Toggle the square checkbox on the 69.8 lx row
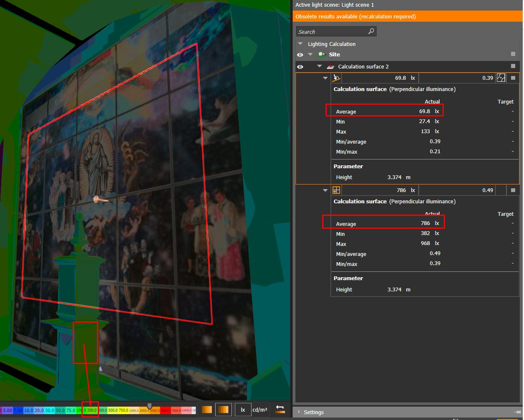The image size is (524, 420). 513,78
